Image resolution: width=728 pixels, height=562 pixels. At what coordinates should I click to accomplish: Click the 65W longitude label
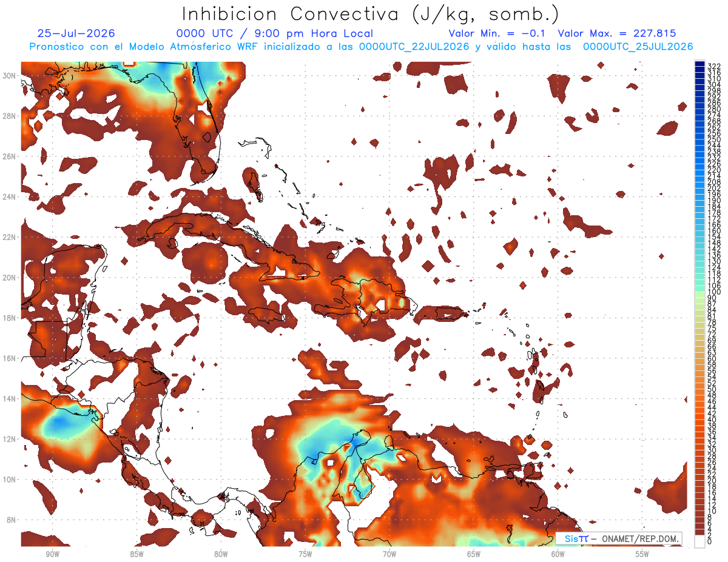tap(474, 554)
